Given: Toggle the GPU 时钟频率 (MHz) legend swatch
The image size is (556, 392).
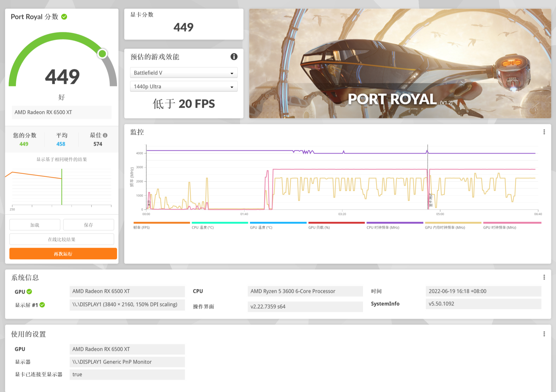Looking at the screenshot, I should point(512,223).
